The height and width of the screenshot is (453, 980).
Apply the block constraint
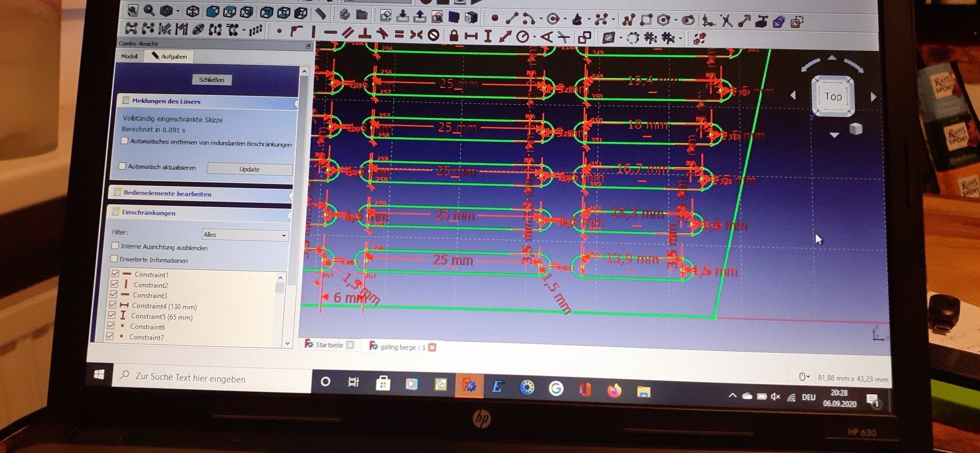click(x=433, y=35)
